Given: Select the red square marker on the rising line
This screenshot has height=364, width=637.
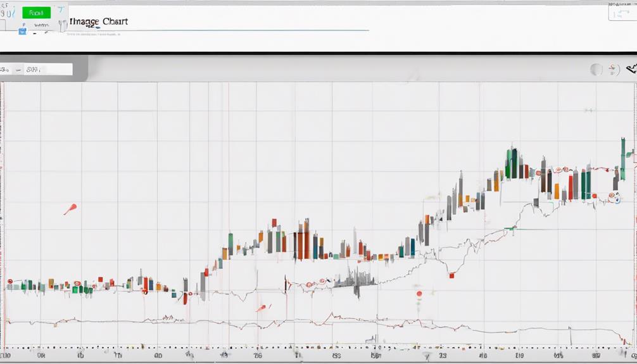Looking at the screenshot, I should [x=451, y=275].
